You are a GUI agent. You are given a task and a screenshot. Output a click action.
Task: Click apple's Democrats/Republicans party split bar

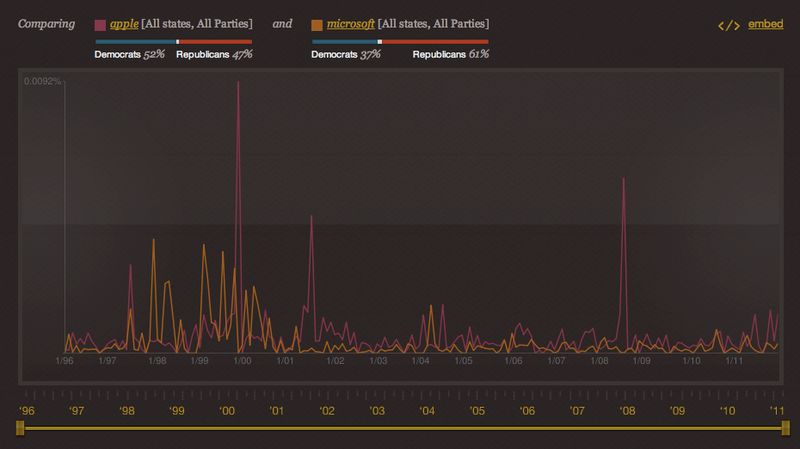click(173, 42)
